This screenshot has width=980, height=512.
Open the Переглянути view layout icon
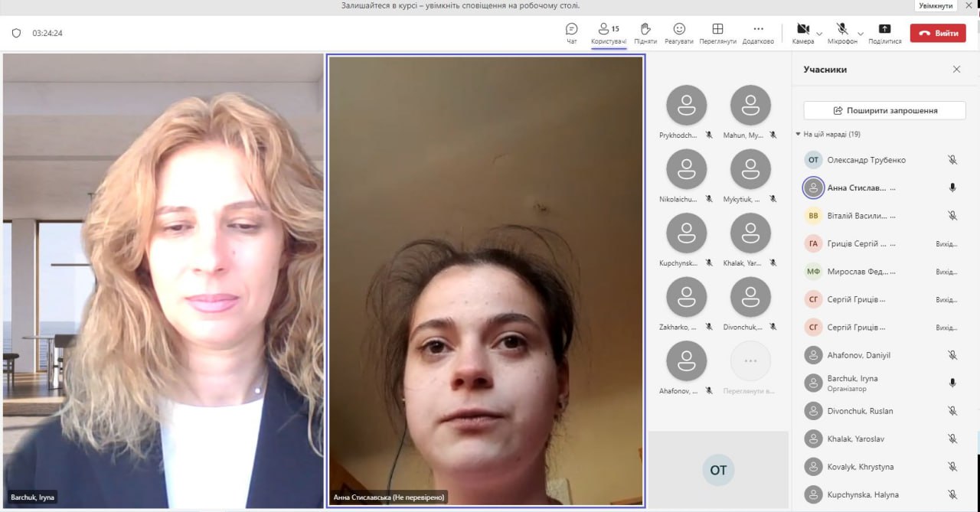[x=717, y=29]
